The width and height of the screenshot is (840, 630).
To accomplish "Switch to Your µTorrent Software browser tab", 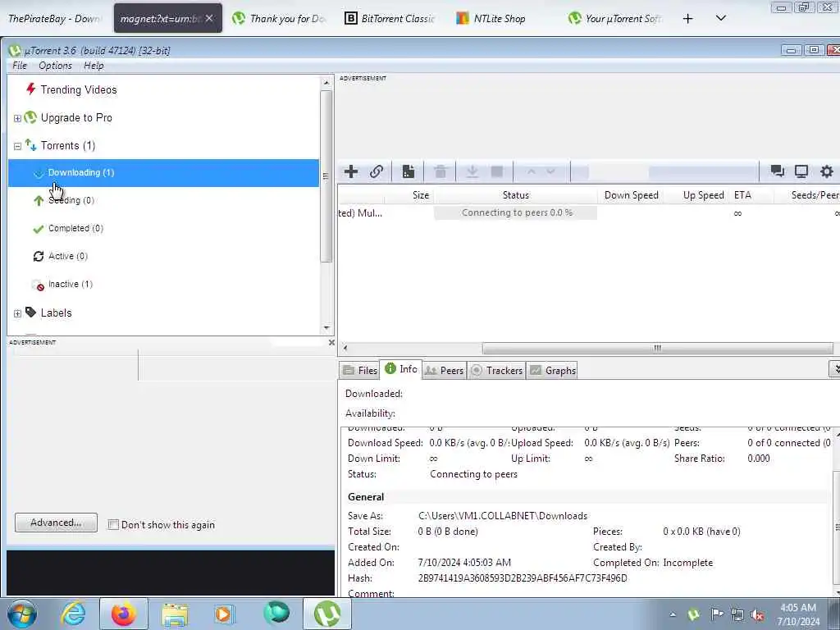I will click(x=615, y=18).
